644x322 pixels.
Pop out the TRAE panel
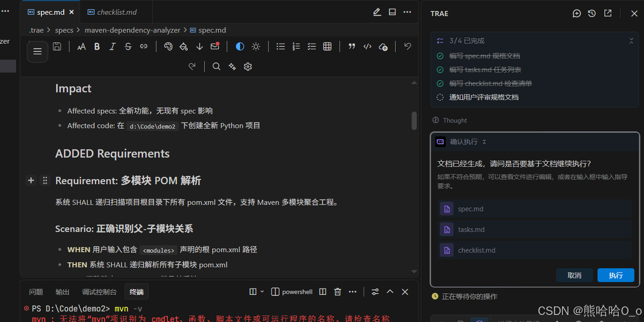click(608, 14)
